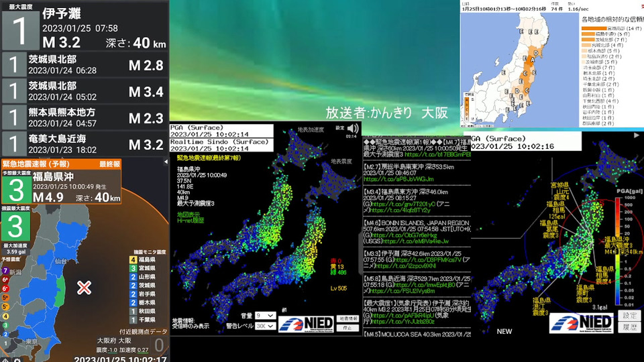Click the NIED logo in the right map panel
The height and width of the screenshot is (362, 644).
(581, 322)
